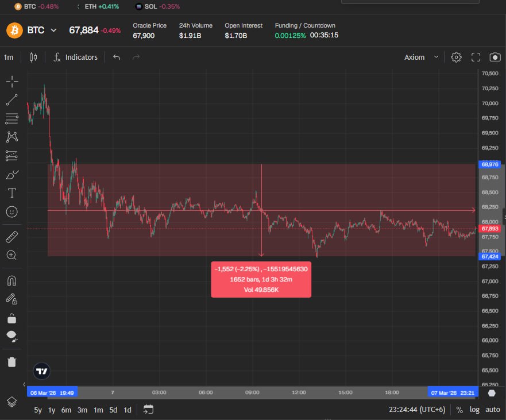Select the trend line drawing tool

[12, 100]
